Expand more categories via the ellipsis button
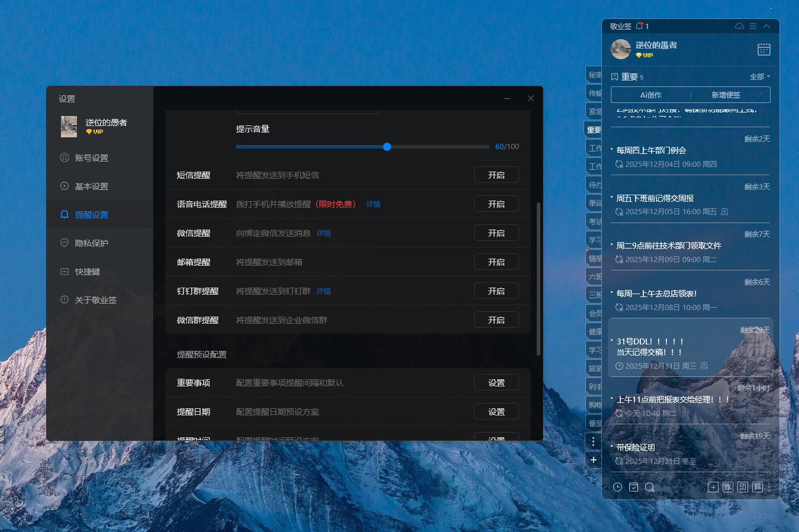The height and width of the screenshot is (532, 799). 593,441
